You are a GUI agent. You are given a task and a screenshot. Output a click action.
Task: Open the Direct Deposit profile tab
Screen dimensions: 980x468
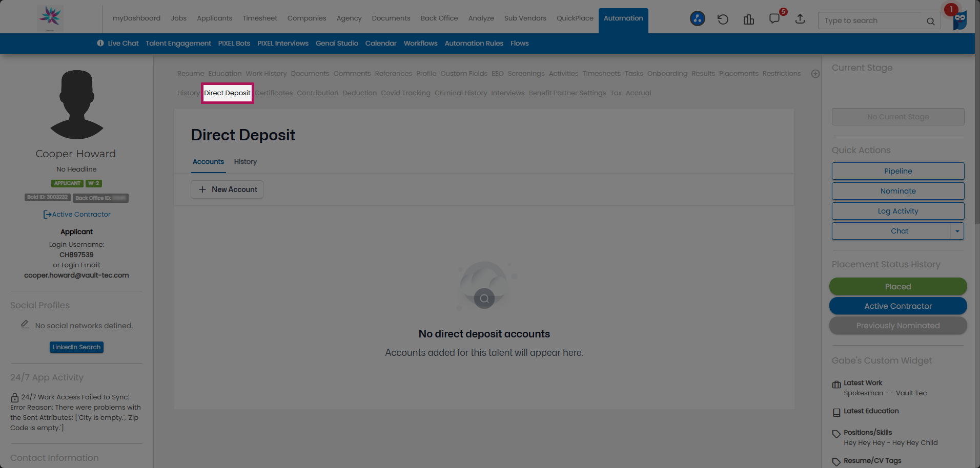point(228,93)
